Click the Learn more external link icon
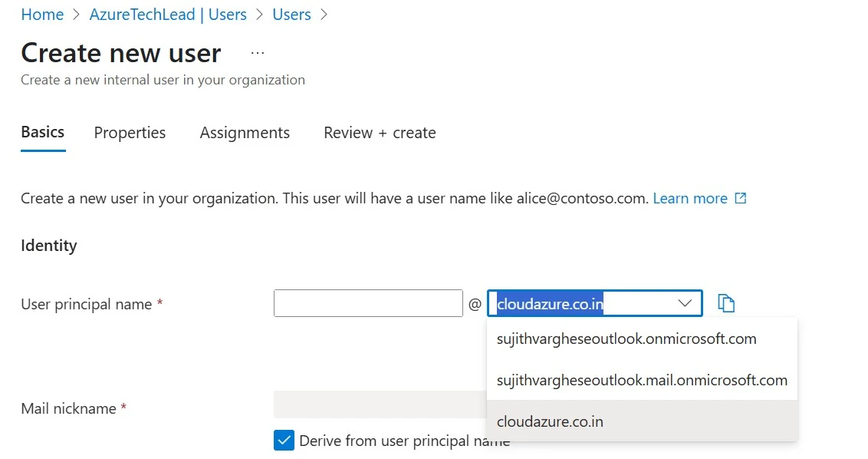Image resolution: width=868 pixels, height=459 pixels. coord(740,198)
